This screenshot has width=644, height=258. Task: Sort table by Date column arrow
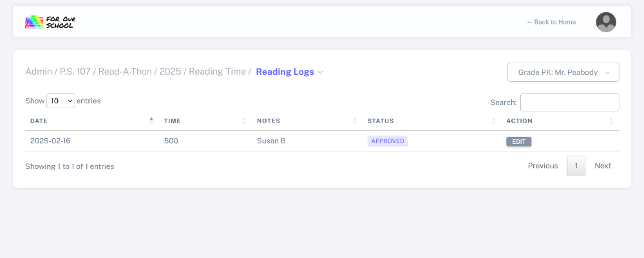pos(151,121)
